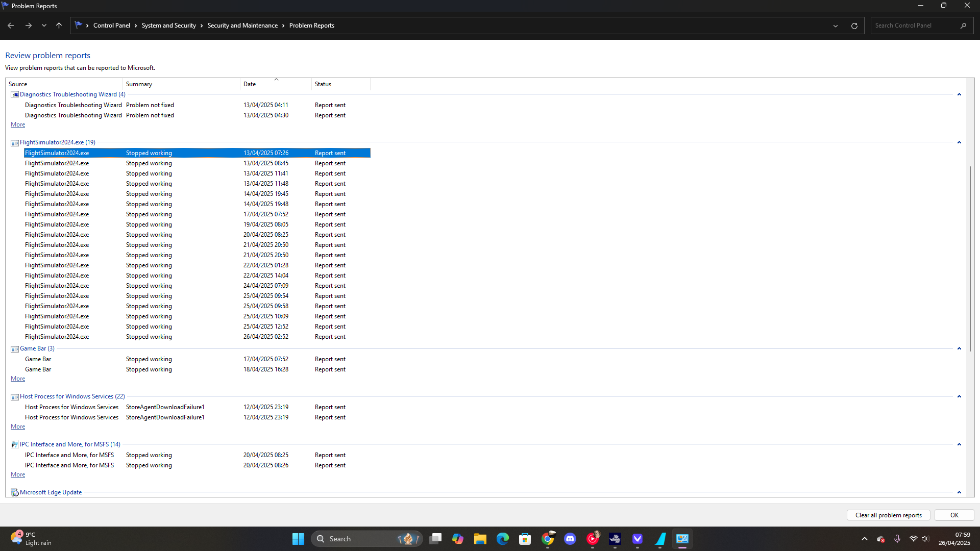The image size is (980, 551).
Task: Click Clear all problem reports
Action: 889,515
